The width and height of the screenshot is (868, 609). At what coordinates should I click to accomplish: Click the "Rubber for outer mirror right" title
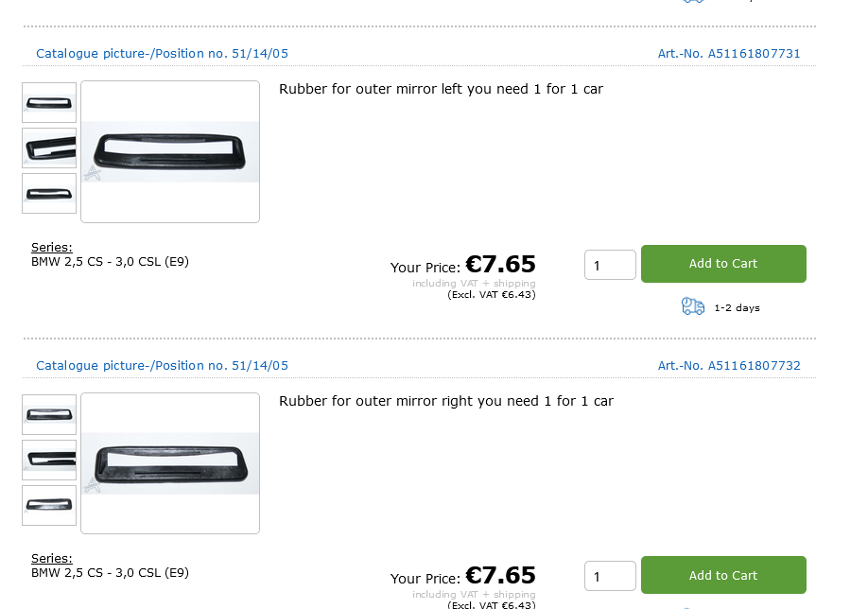click(445, 401)
